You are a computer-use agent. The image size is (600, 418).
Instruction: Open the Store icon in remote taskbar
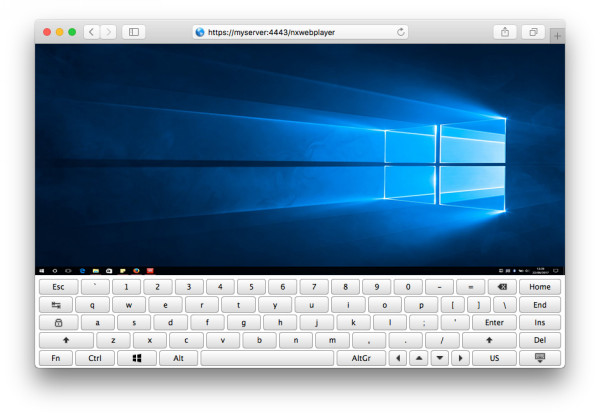coord(109,271)
